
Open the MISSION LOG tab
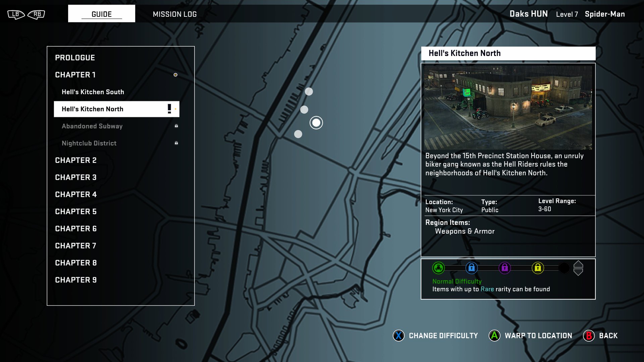pos(175,14)
